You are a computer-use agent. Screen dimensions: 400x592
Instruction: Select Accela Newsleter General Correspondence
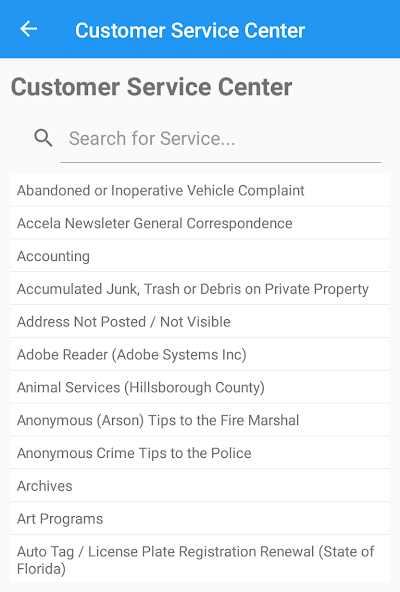[x=200, y=223]
